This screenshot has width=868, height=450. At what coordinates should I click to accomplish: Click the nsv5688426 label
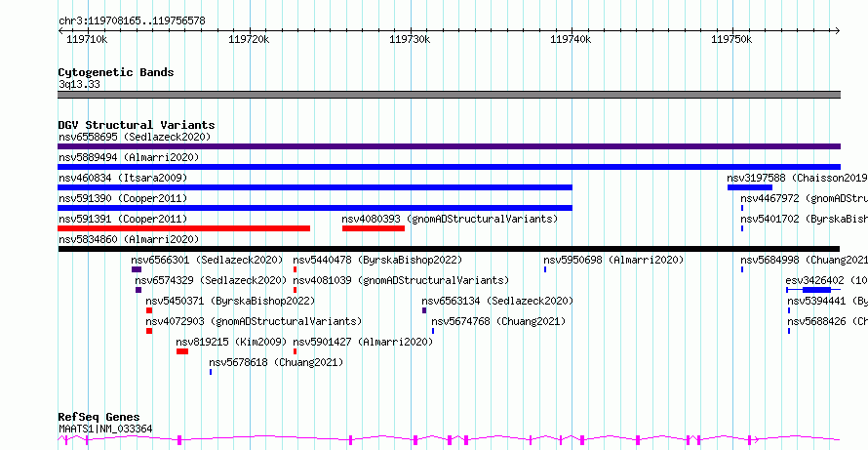click(x=828, y=321)
